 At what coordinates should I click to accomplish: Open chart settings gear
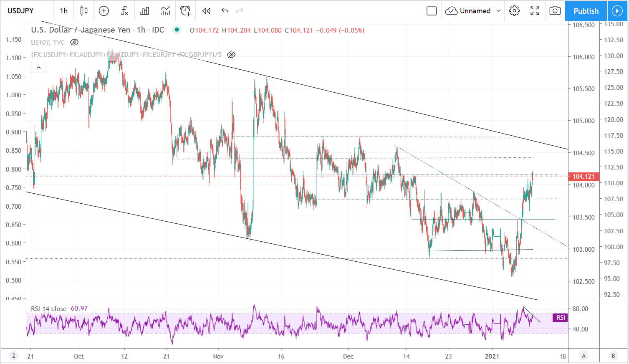(x=515, y=11)
